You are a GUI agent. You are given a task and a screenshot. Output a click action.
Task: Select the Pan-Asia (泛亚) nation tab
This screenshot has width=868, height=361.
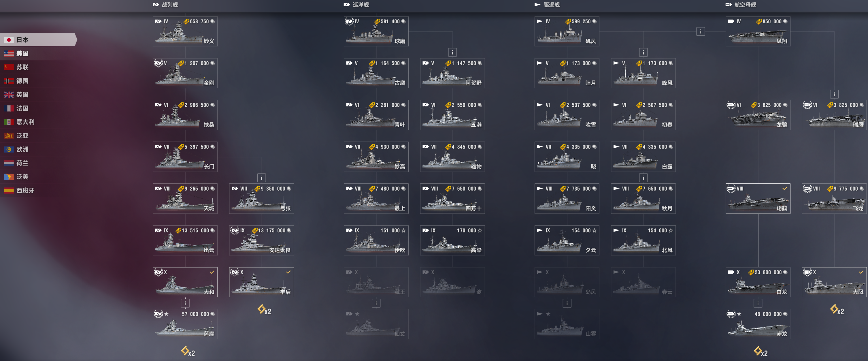38,136
